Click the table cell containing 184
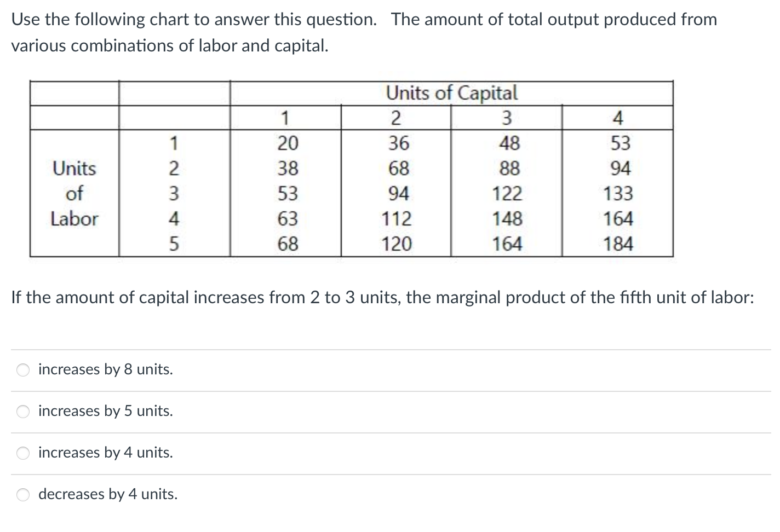The image size is (780, 532). [620, 243]
